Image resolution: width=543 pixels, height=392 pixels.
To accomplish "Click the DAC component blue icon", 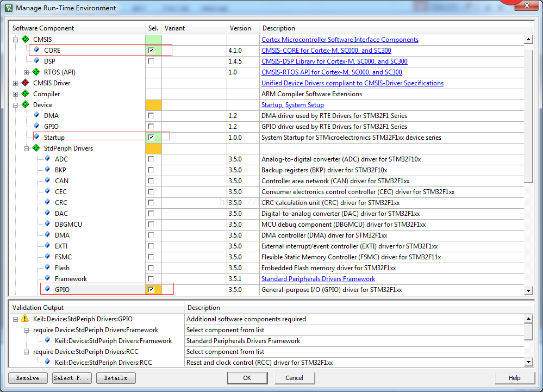I will point(47,213).
